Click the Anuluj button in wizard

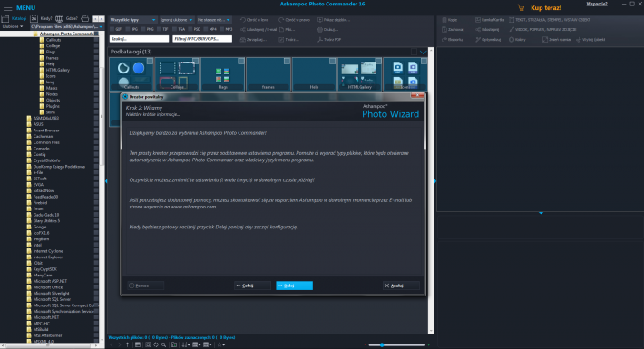401,286
